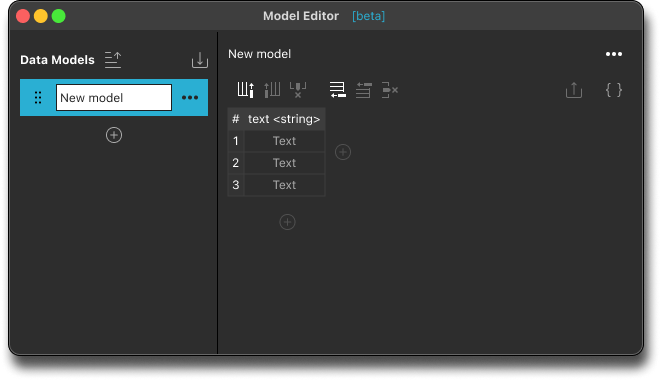Click the New model title in editor pane
The width and height of the screenshot is (660, 380).
click(x=259, y=54)
